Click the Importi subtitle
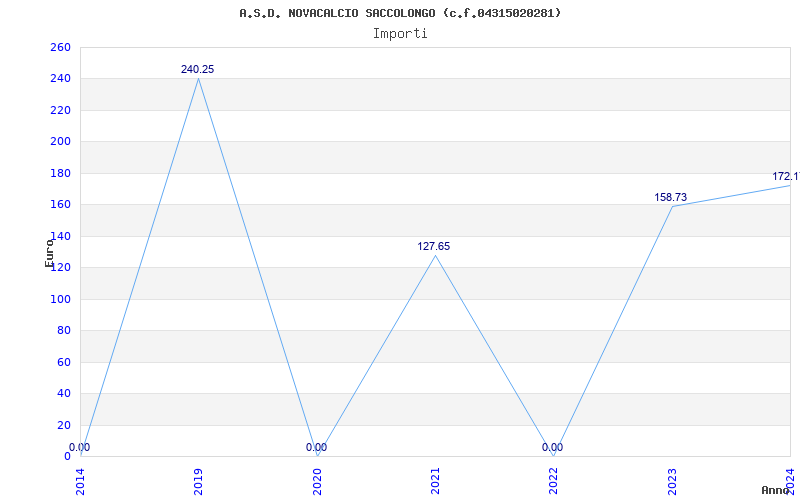 [x=400, y=34]
